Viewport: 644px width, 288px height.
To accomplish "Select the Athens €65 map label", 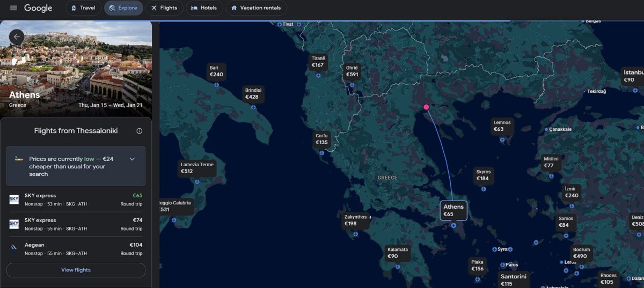I will (x=453, y=210).
